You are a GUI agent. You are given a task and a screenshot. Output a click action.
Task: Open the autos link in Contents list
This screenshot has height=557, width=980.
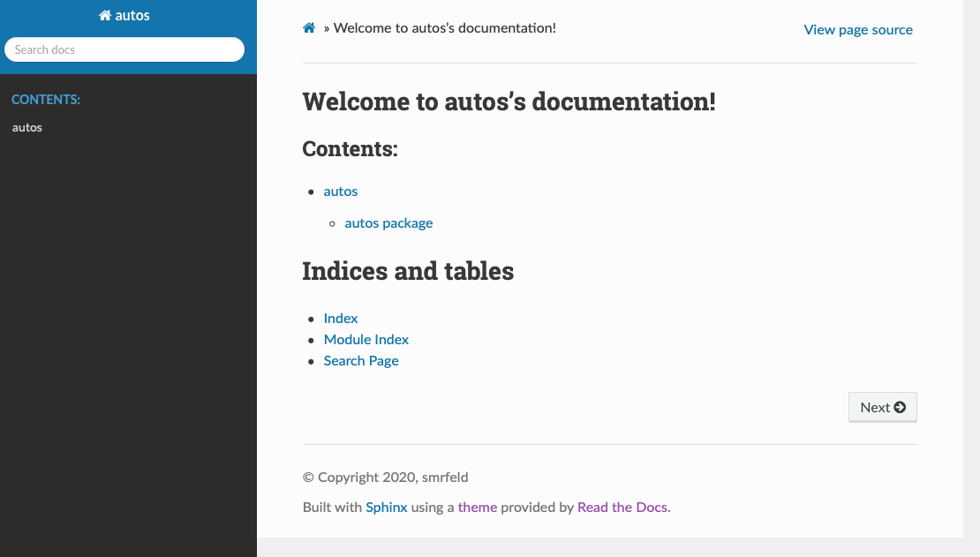click(x=341, y=192)
